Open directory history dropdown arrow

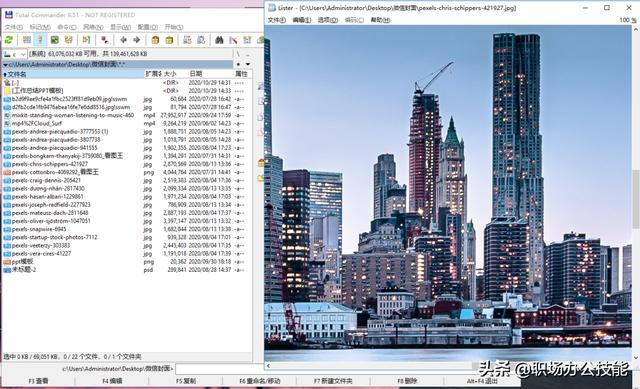click(248, 64)
